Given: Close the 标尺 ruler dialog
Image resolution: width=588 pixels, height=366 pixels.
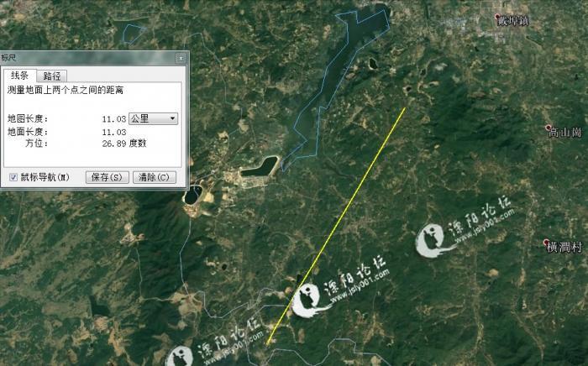Looking at the screenshot, I should [181, 58].
